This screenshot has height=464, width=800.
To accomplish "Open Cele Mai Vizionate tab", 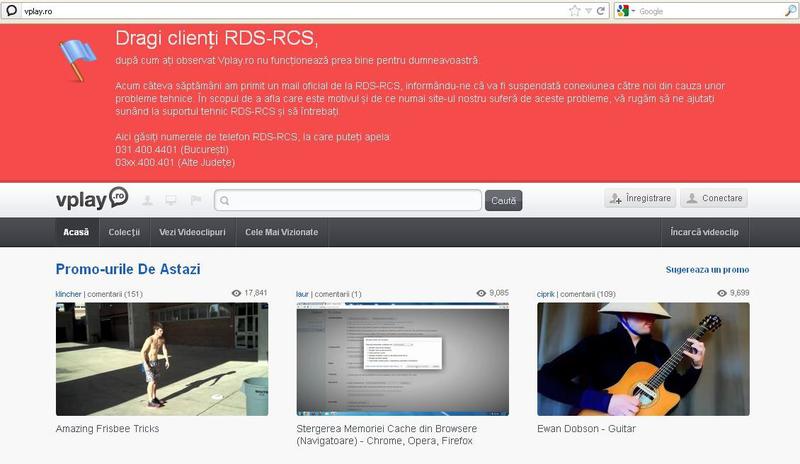I will click(281, 232).
